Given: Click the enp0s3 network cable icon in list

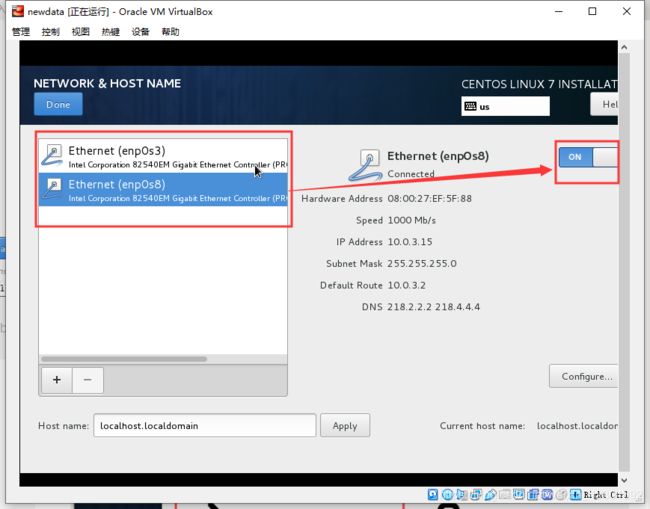Looking at the screenshot, I should (x=53, y=155).
